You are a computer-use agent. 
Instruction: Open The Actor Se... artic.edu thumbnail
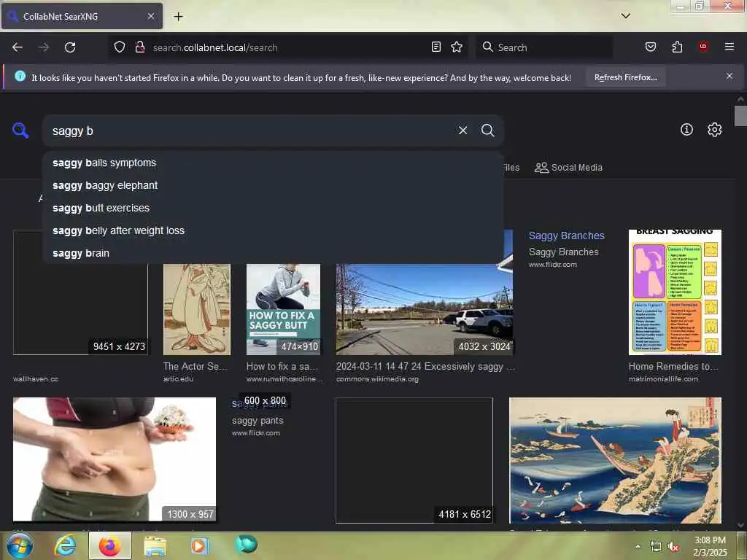pos(197,309)
